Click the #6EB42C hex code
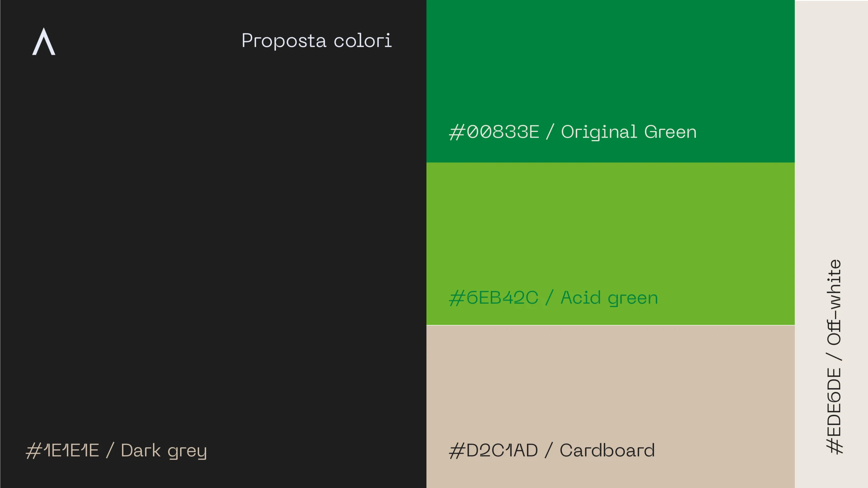The image size is (868, 488). tap(494, 298)
